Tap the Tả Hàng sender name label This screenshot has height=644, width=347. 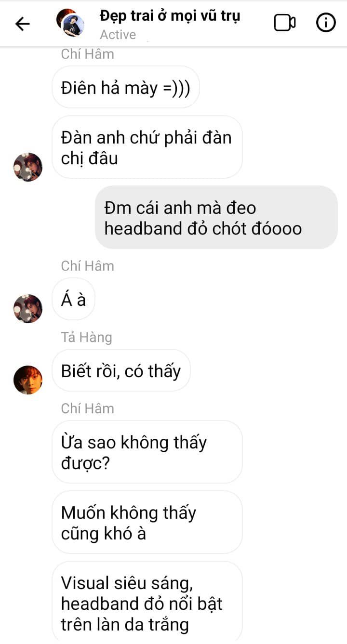pos(87,337)
